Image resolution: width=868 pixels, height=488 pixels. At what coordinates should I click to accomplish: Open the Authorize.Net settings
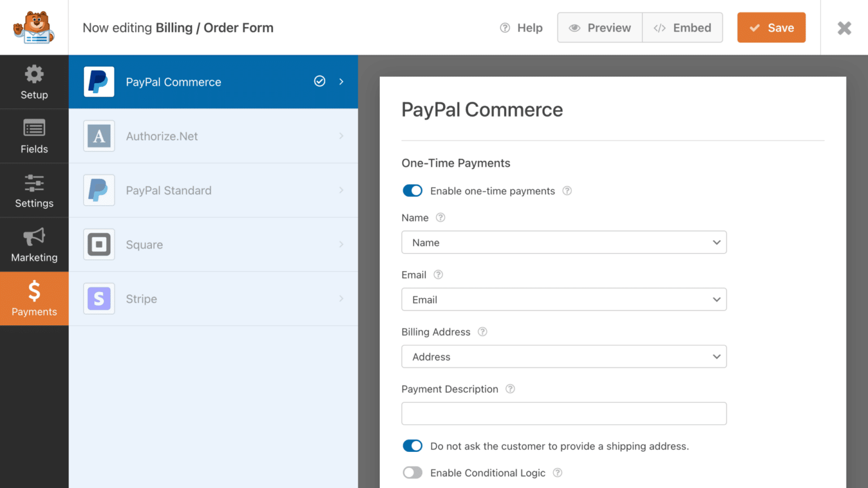coord(214,136)
